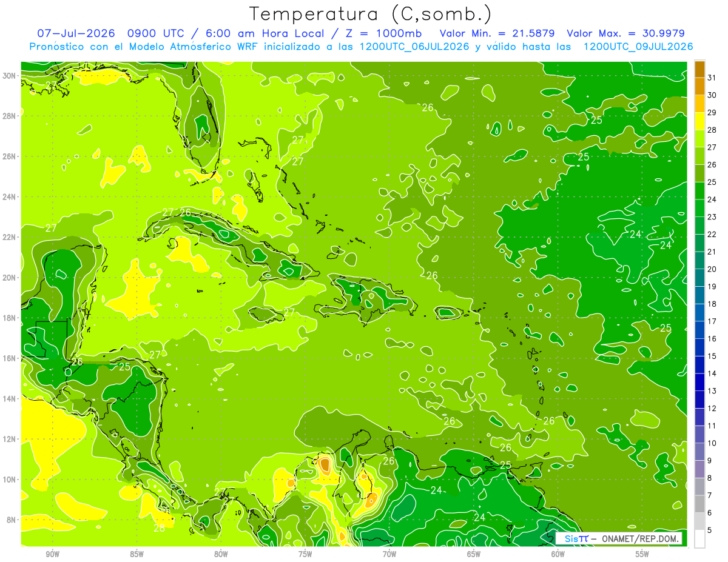
Task: Click the 60W longitude axis label
Action: 558,554
